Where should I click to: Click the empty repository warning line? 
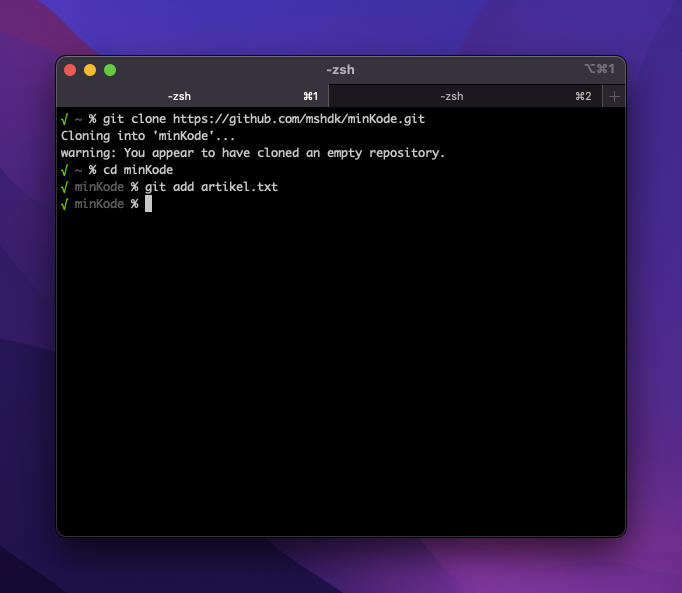click(253, 153)
